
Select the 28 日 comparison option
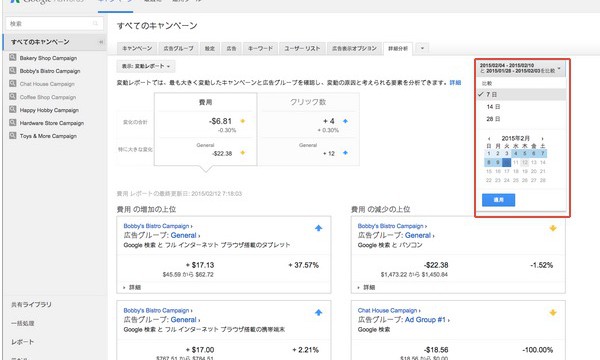521,119
